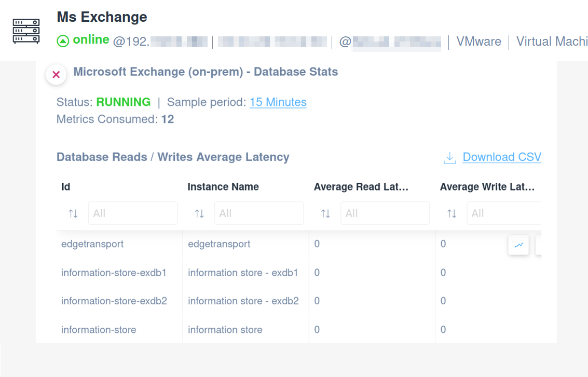Focus the Instance Name filter field
588x377 pixels.
(x=259, y=213)
